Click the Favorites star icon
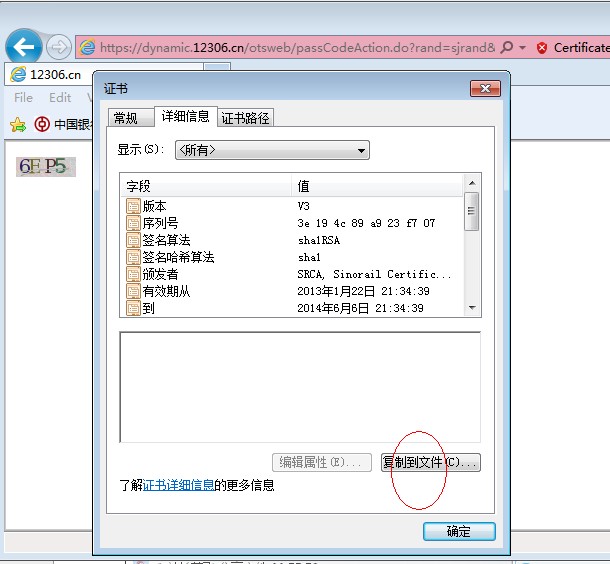This screenshot has width=610, height=564. (x=16, y=124)
